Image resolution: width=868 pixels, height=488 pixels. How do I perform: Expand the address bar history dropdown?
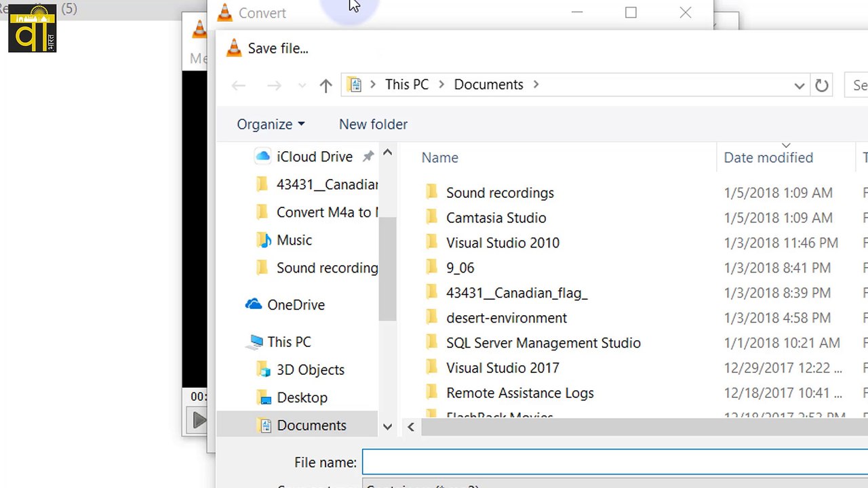point(799,85)
